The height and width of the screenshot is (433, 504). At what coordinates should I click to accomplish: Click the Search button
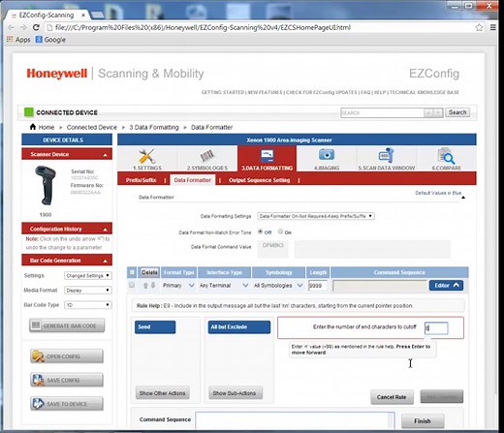tap(457, 112)
